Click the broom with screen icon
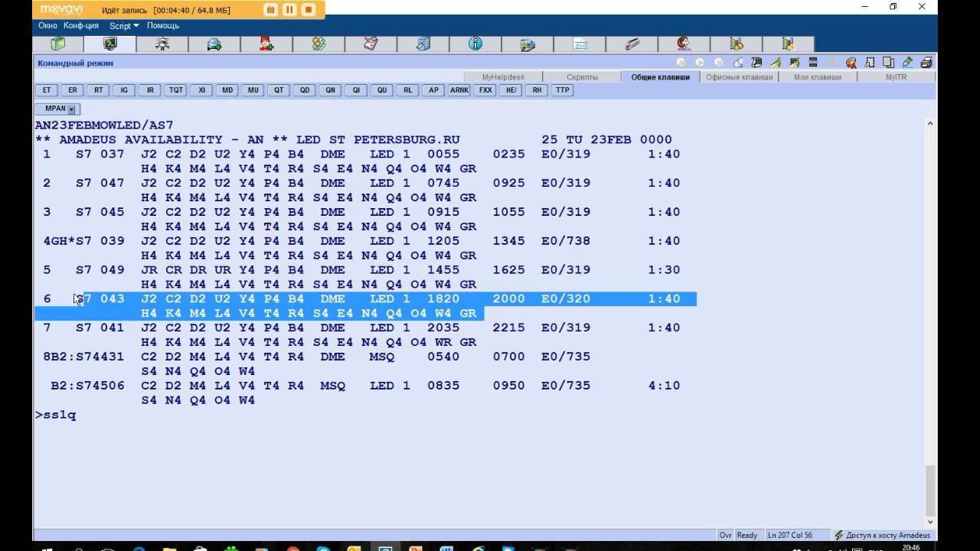This screenshot has width=980, height=551. click(794, 63)
